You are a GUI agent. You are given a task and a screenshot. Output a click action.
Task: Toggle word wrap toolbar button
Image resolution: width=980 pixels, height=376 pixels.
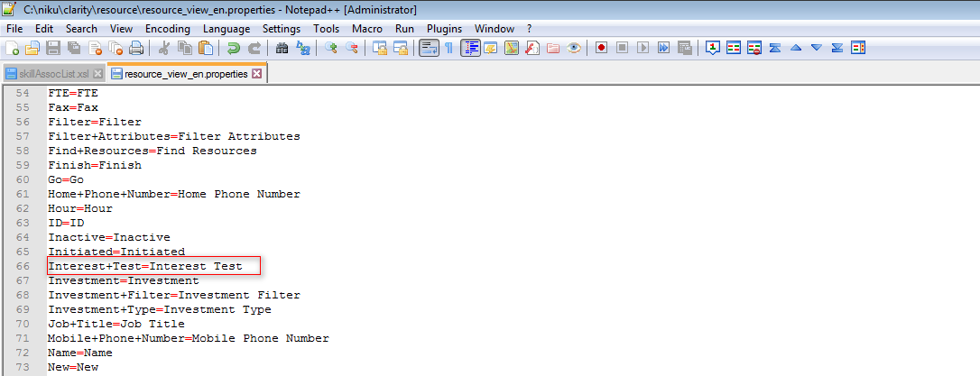[428, 48]
